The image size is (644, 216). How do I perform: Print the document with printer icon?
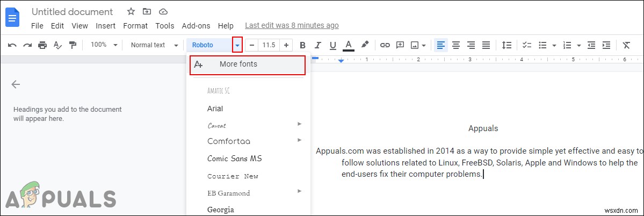42,45
